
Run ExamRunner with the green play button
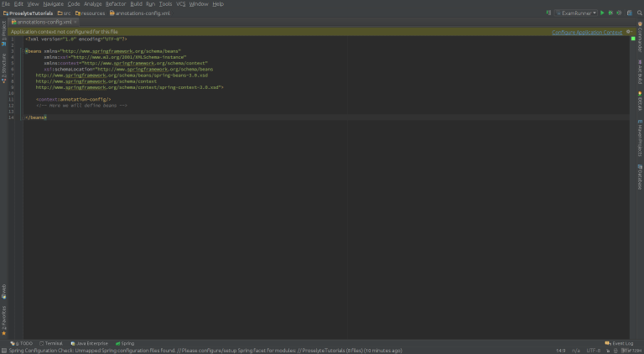[x=601, y=13]
